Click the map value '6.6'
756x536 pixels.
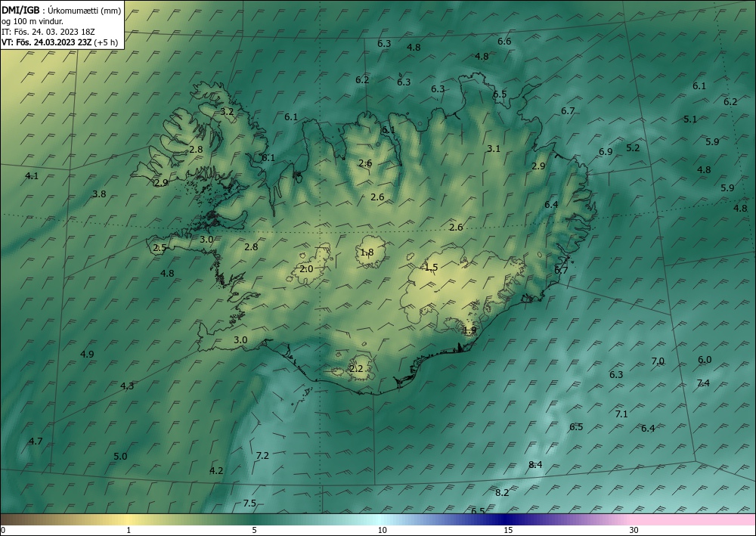click(504, 42)
